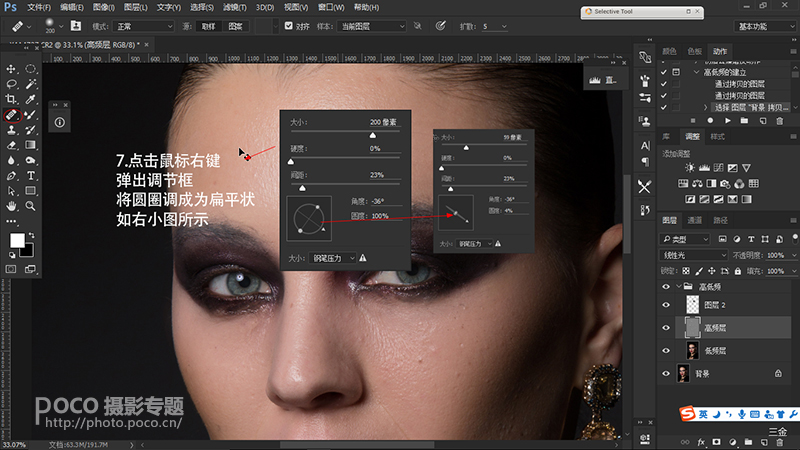Toggle the 对齐 aligned checkbox

289,26
